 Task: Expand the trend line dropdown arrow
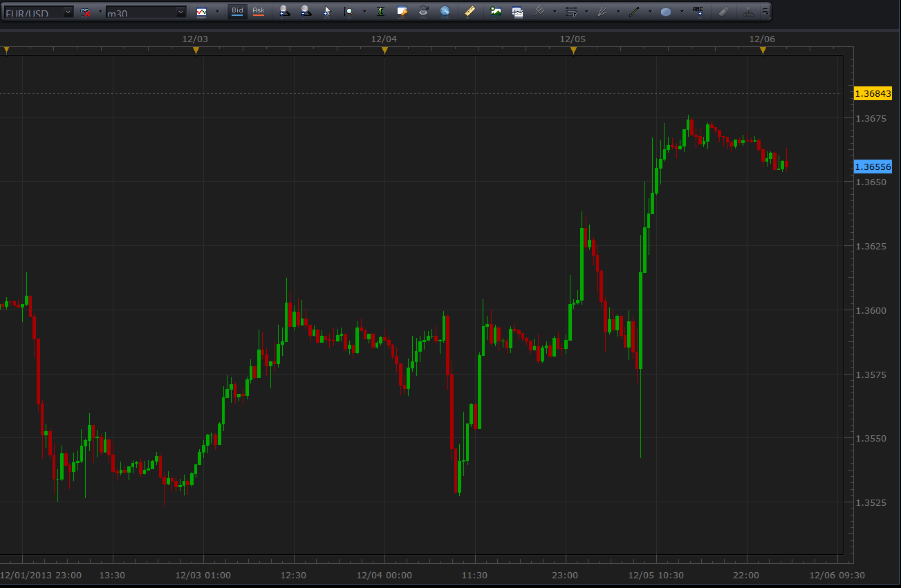point(650,12)
